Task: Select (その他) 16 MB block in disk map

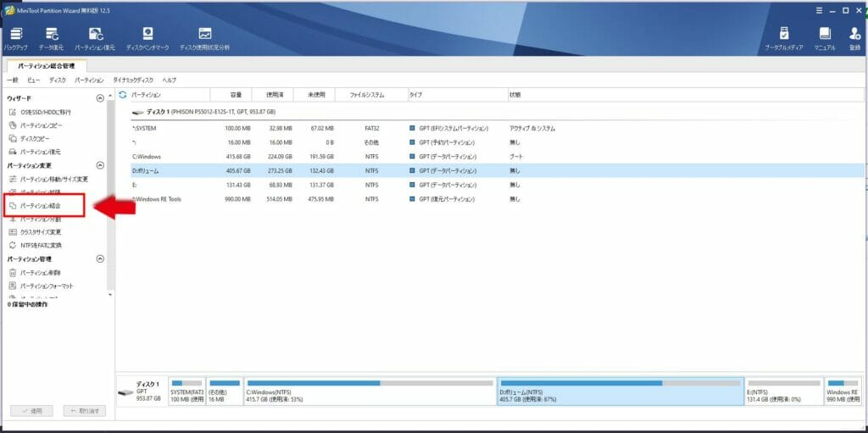Action: (224, 391)
